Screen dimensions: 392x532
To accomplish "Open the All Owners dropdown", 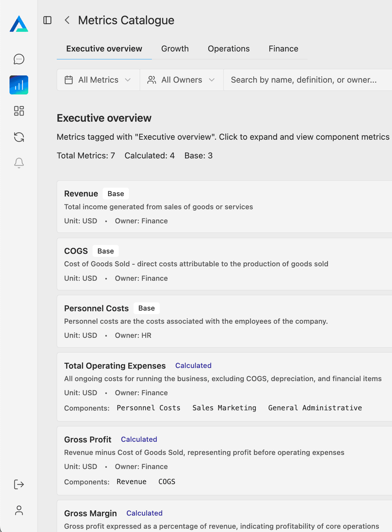I will coord(181,80).
